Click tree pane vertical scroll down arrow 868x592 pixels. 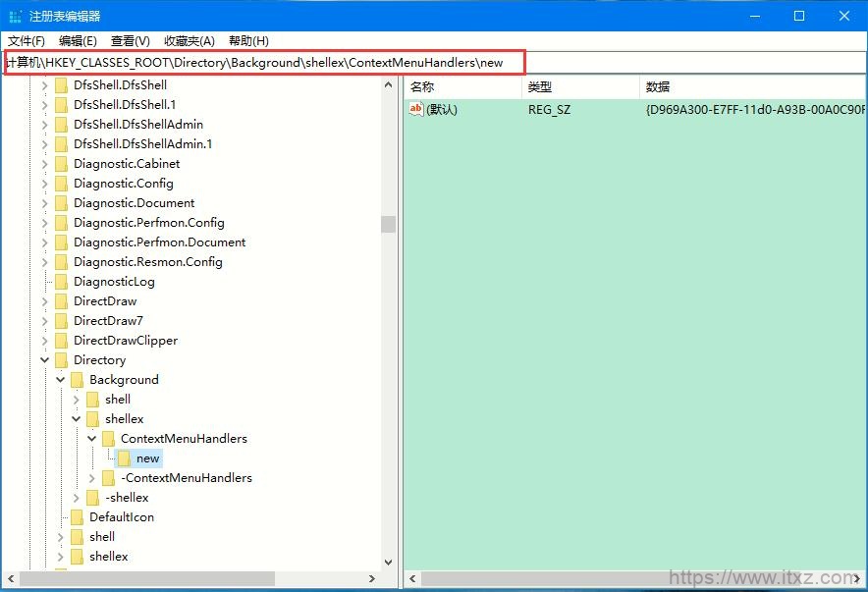coord(388,563)
